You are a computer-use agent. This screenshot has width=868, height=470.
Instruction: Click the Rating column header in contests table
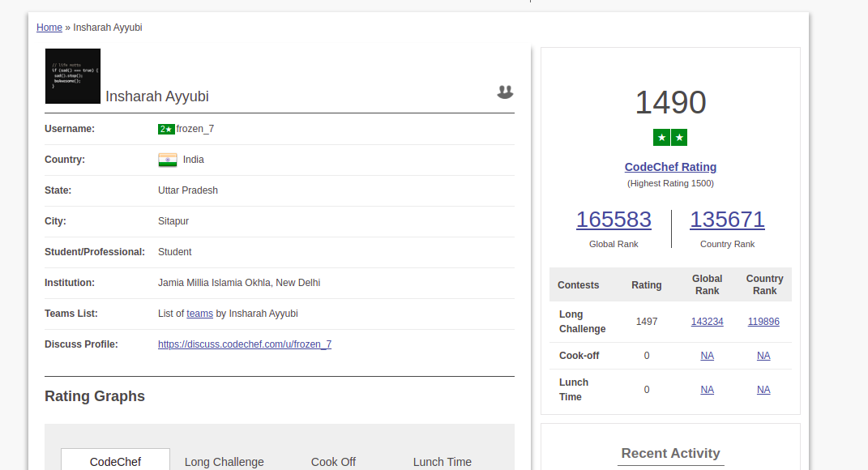click(x=647, y=285)
